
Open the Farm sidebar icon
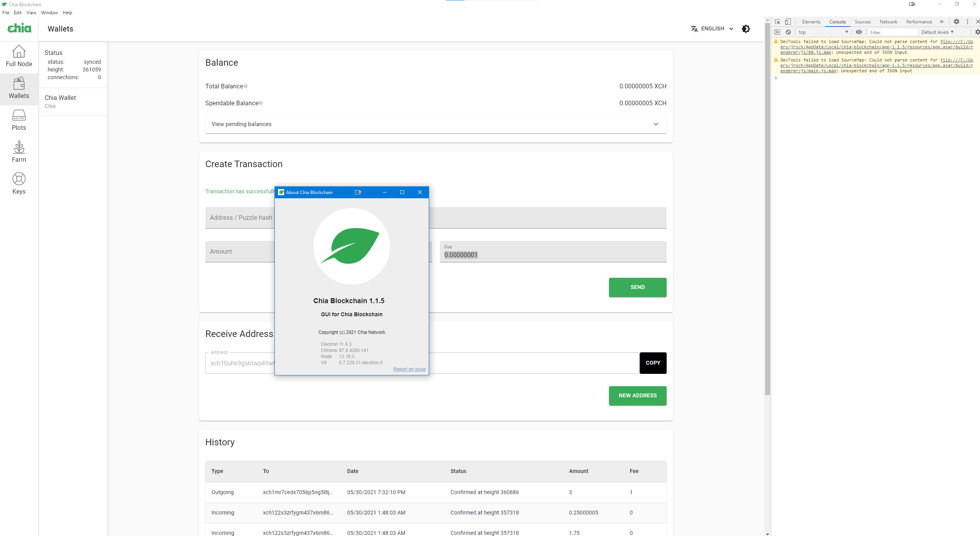[19, 147]
